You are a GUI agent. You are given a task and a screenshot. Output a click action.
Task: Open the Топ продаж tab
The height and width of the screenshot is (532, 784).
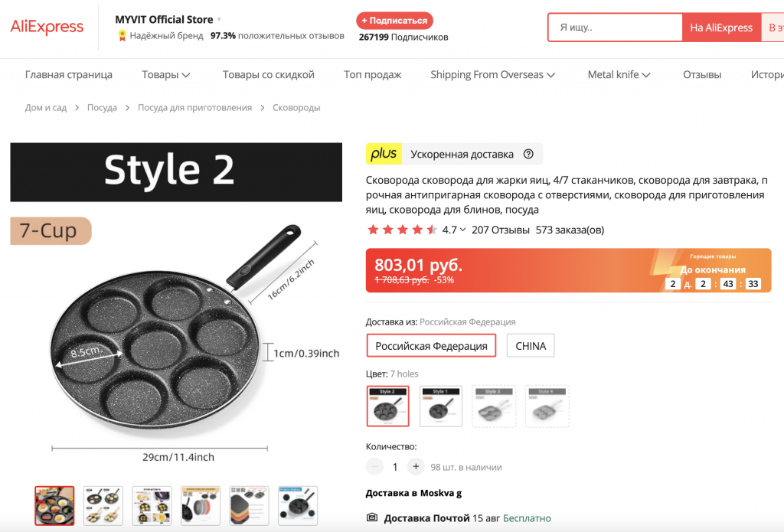(372, 74)
